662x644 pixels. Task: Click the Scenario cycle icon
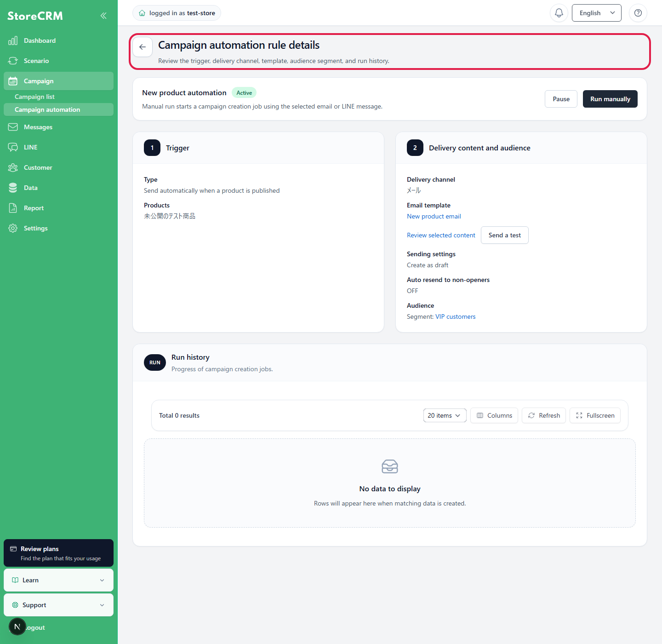pyautogui.click(x=13, y=61)
